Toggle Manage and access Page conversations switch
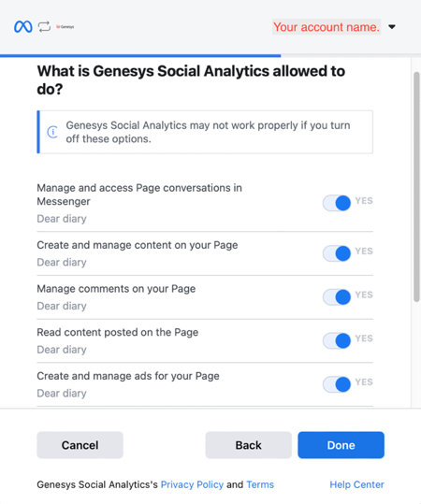 (x=337, y=203)
